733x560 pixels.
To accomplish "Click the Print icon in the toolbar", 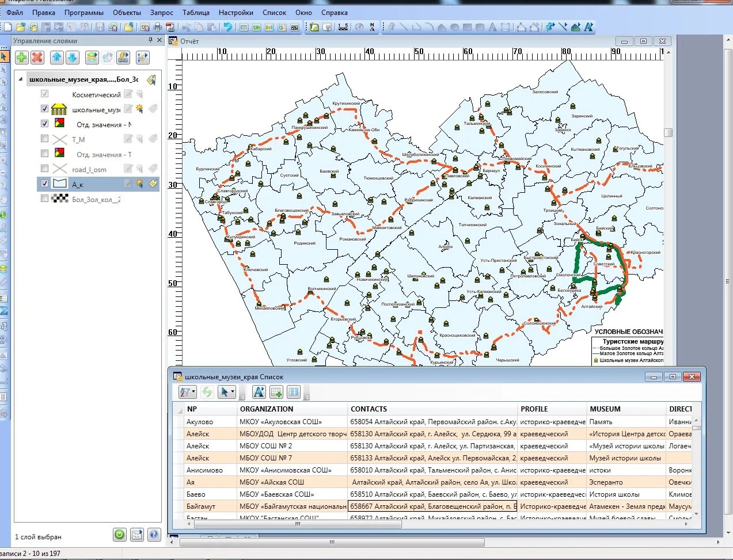I will pos(157,27).
